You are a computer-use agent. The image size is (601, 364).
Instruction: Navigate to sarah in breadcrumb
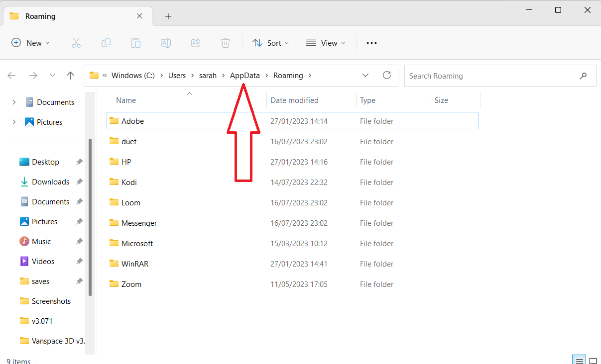pos(208,76)
